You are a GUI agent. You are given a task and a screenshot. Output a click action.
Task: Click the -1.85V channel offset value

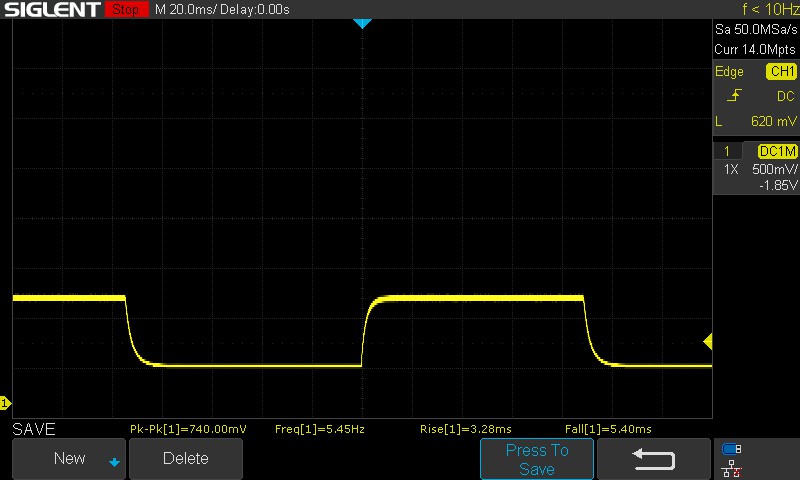(778, 185)
